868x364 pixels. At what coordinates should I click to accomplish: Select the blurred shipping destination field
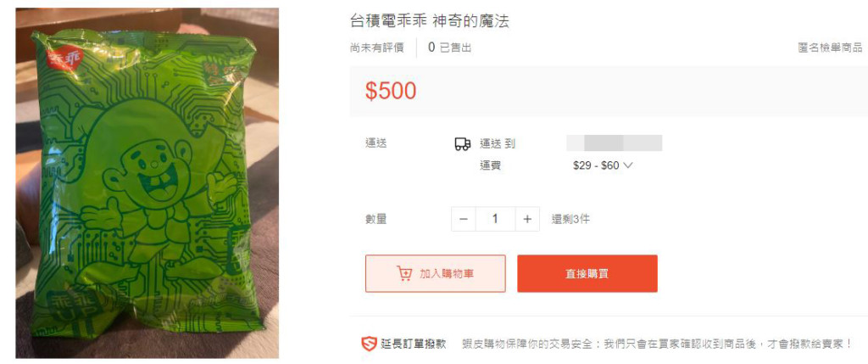pyautogui.click(x=615, y=143)
